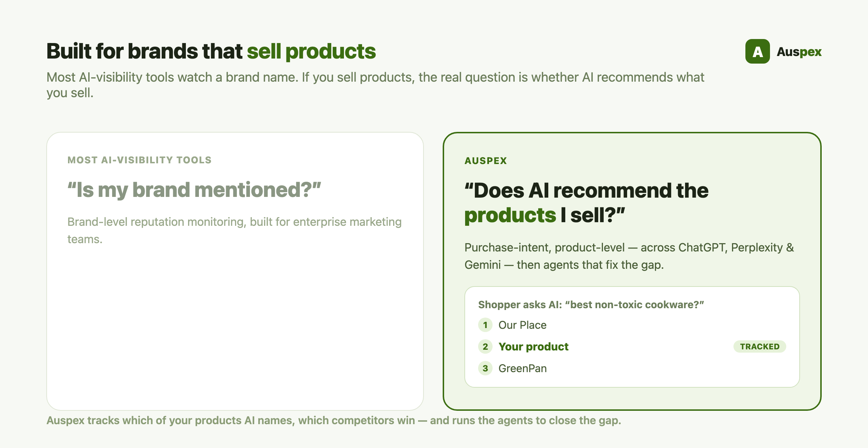Click the footer 'Auspex tracks which' tagline

334,420
